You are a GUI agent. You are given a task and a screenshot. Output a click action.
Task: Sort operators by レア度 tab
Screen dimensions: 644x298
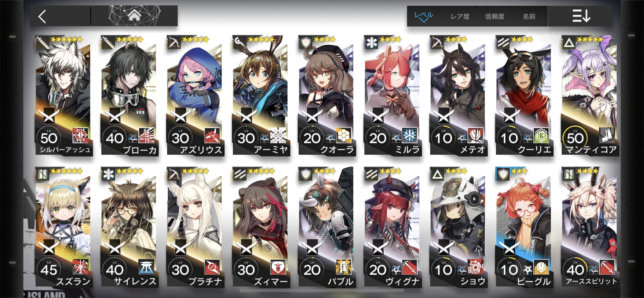(460, 17)
